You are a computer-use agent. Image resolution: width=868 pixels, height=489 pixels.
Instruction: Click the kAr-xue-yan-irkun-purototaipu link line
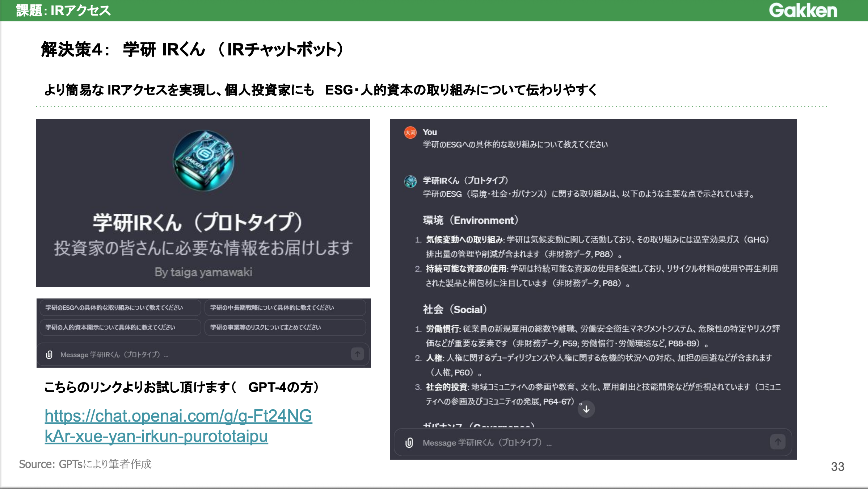[x=156, y=436]
